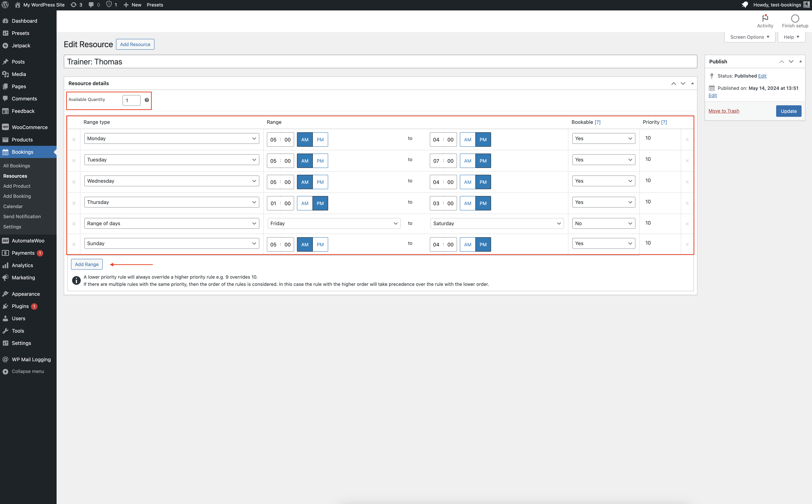Set Monday start time to PM
This screenshot has width=812, height=504.
pyautogui.click(x=320, y=140)
